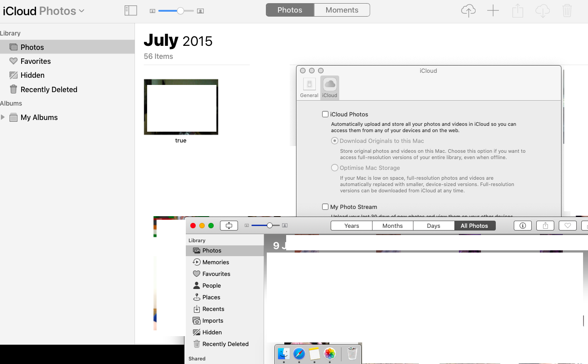Click the iCloud web thumbnail zoom slider
588x364 pixels.
coord(176,11)
